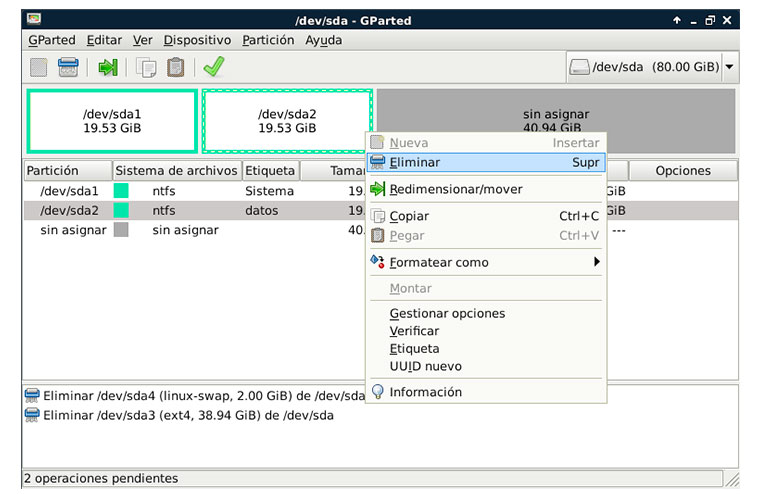Screen dimensions: 760x494
Task: Click the Paste partition toolbar icon
Action: click(175, 67)
